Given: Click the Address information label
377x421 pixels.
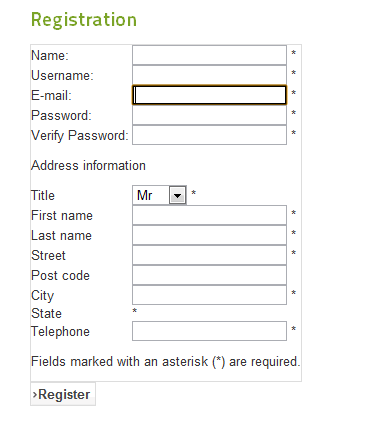Looking at the screenshot, I should point(88,166).
